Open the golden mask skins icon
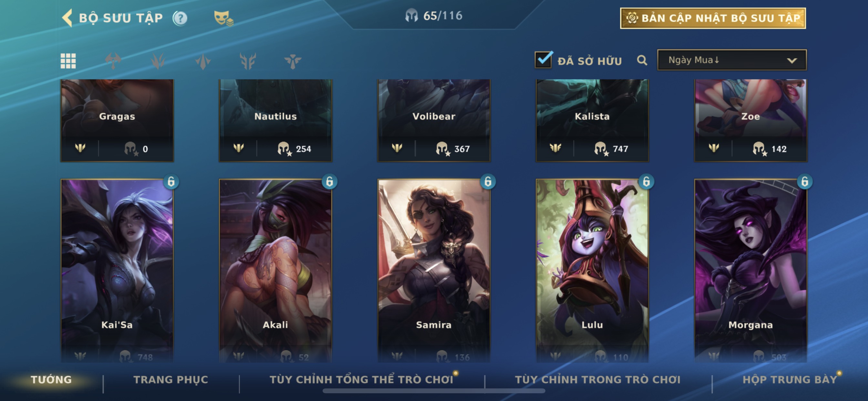Viewport: 868px width, 401px height. pos(223,18)
